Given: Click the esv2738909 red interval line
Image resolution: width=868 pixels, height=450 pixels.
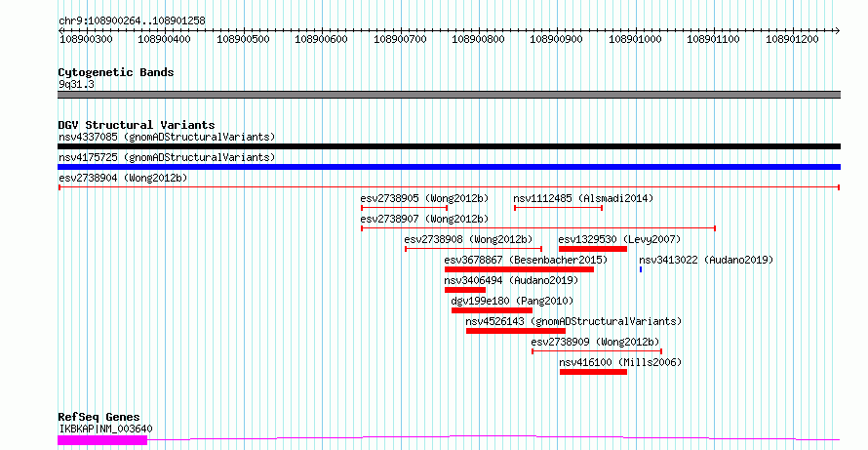Looking at the screenshot, I should point(597,351).
